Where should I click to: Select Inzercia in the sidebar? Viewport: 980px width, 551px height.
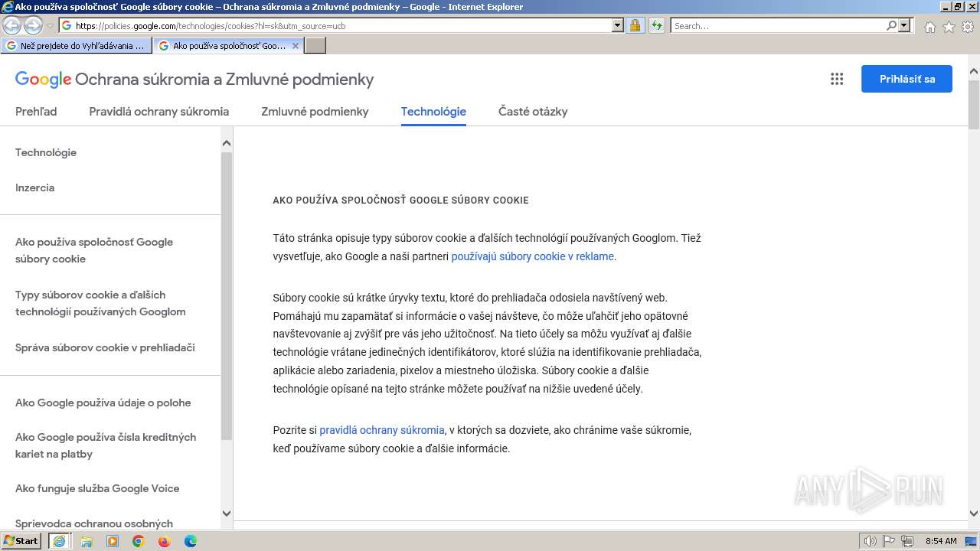(x=34, y=187)
